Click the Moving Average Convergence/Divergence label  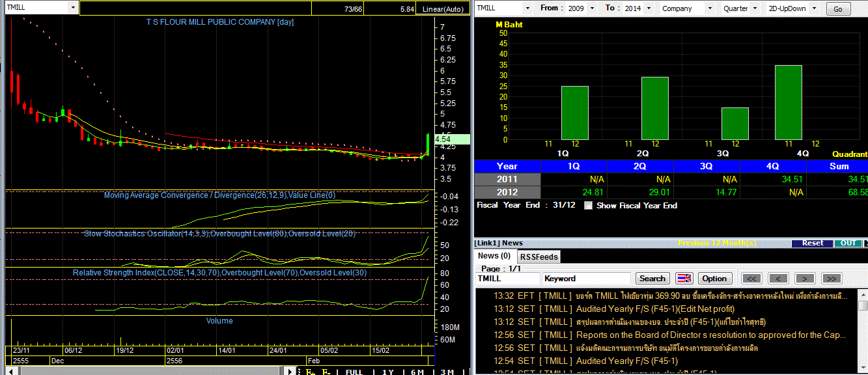pos(219,195)
